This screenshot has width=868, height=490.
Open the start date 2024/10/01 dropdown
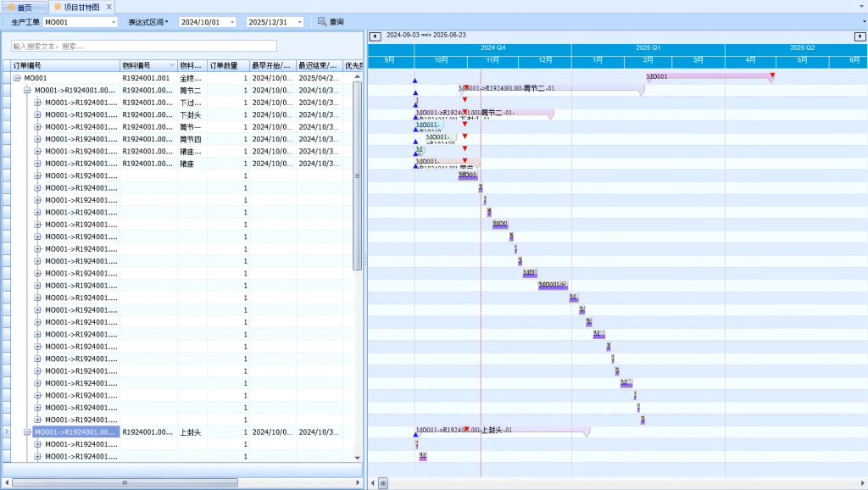232,22
